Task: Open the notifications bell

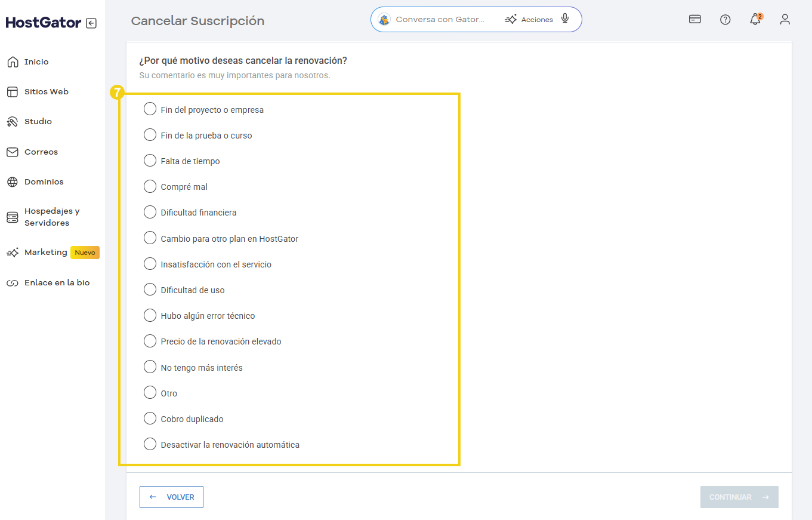Action: point(755,19)
